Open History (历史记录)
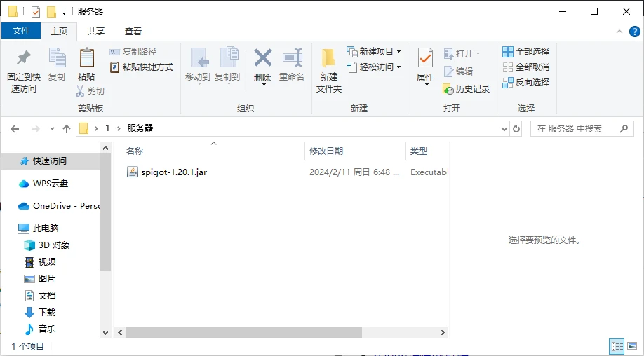Image resolution: width=644 pixels, height=356 pixels. click(466, 88)
